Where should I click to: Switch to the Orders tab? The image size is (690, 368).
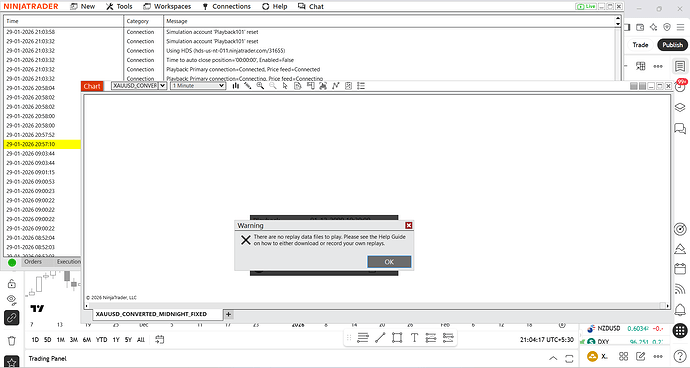33,261
